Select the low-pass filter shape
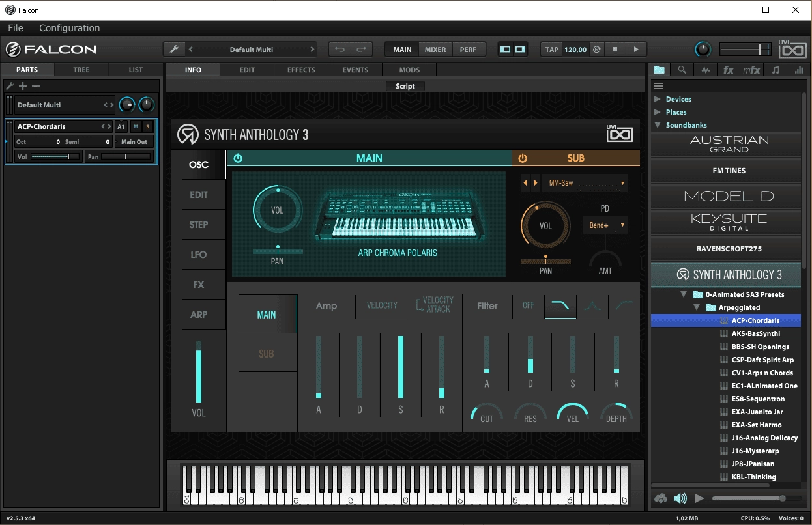The width and height of the screenshot is (812, 525). coord(560,305)
